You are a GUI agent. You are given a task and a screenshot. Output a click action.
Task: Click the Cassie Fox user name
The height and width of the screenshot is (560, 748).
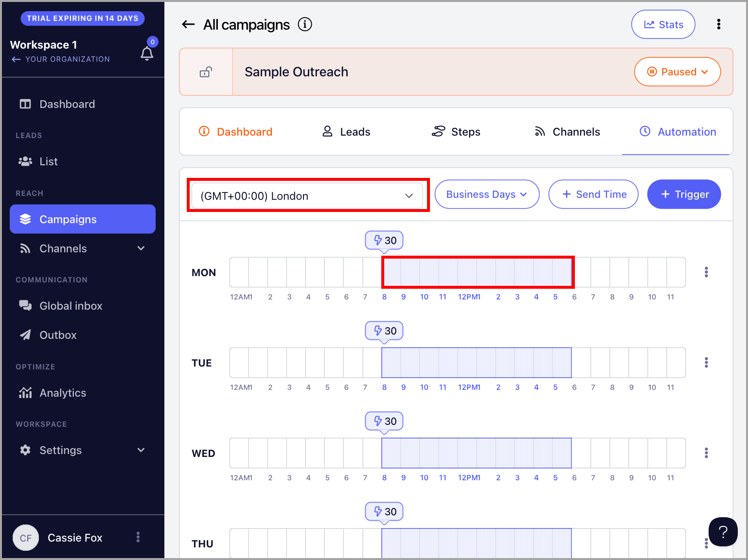coord(75,538)
